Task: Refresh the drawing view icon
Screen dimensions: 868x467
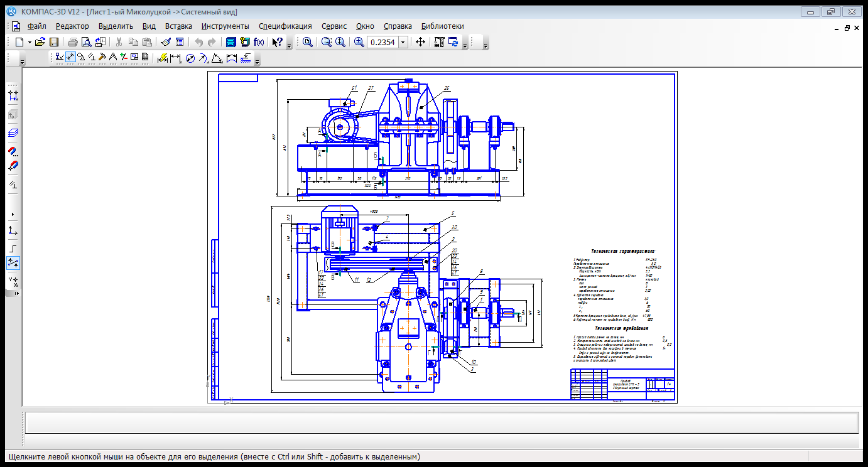Action: click(453, 42)
